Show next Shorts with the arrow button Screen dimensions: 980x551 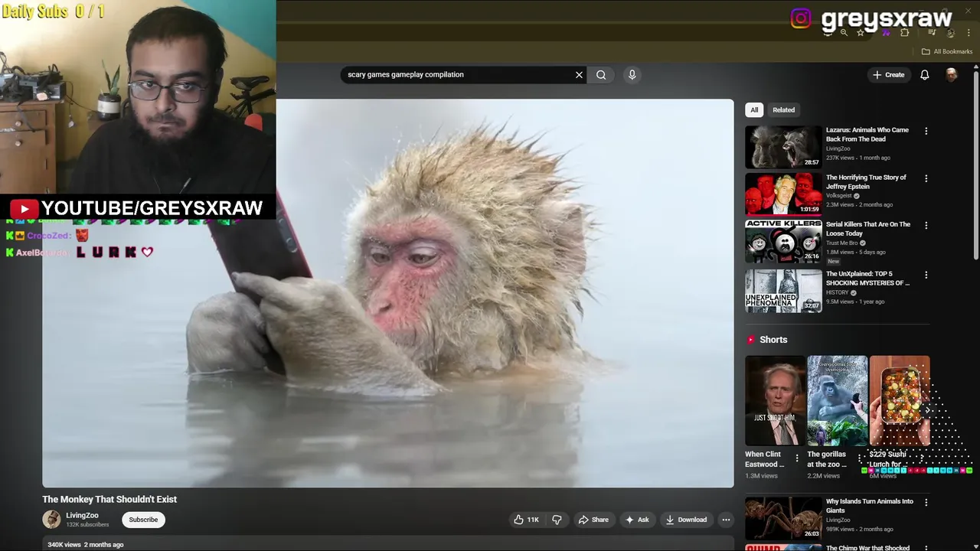tap(926, 410)
